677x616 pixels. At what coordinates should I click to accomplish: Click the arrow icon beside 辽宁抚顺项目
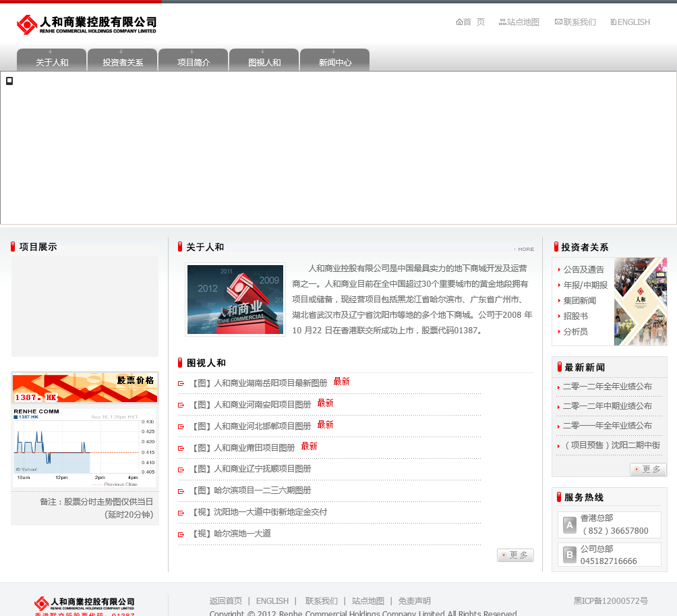[x=181, y=470]
